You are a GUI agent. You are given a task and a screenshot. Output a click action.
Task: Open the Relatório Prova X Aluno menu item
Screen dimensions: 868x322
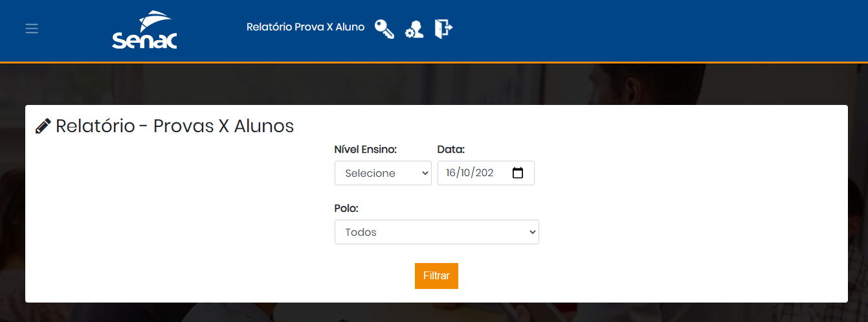[306, 27]
